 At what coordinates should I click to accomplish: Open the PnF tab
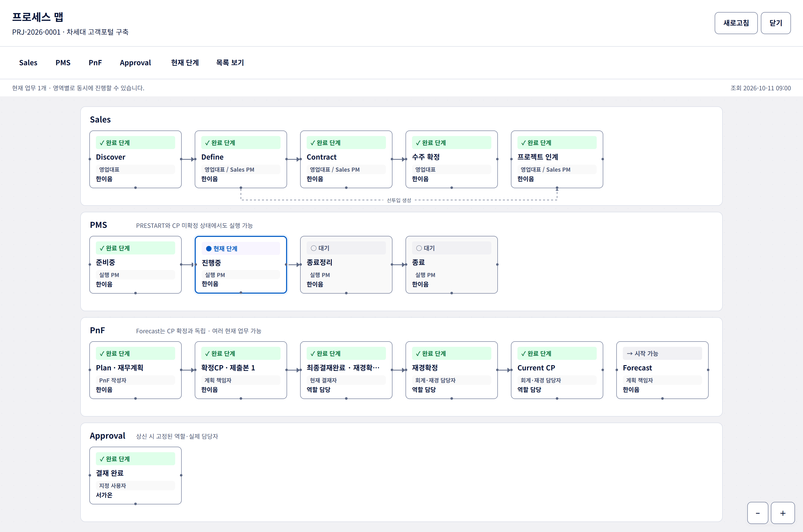95,63
